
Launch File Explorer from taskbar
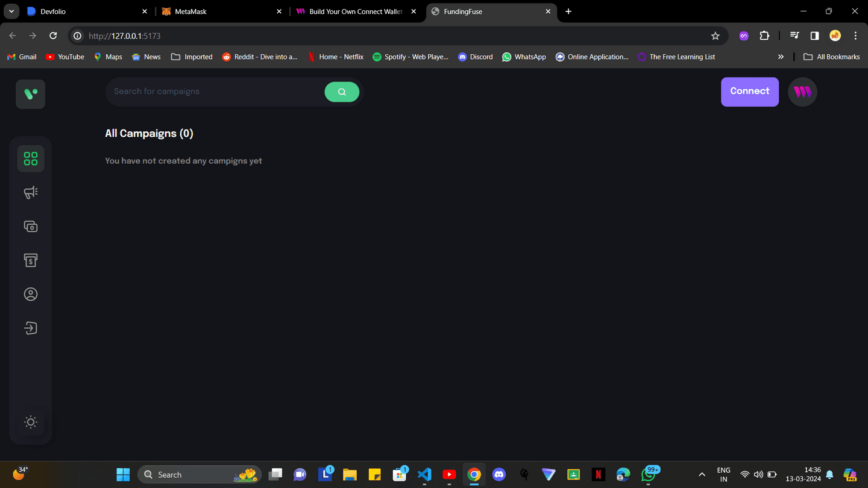[x=350, y=475]
